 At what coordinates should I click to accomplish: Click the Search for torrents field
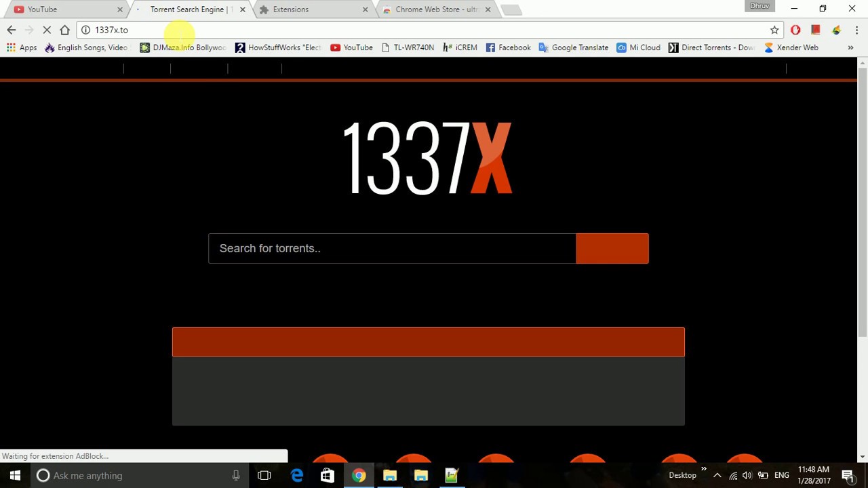pos(392,248)
